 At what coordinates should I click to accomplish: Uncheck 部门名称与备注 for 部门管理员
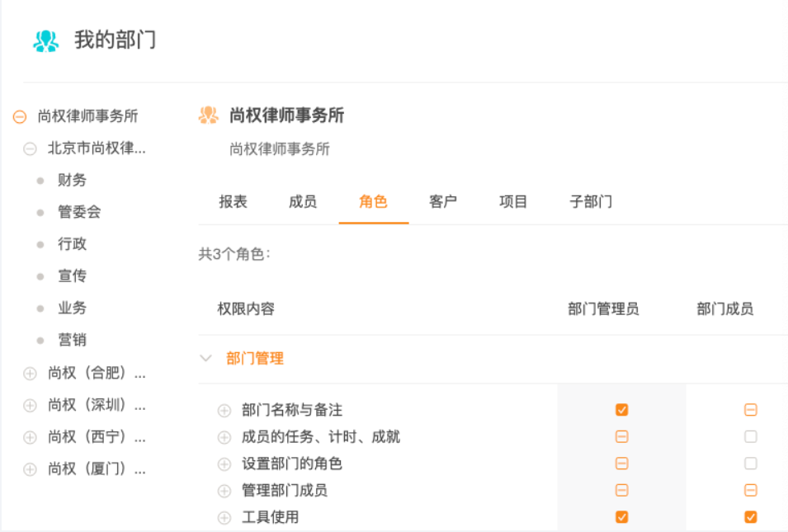[x=621, y=409]
